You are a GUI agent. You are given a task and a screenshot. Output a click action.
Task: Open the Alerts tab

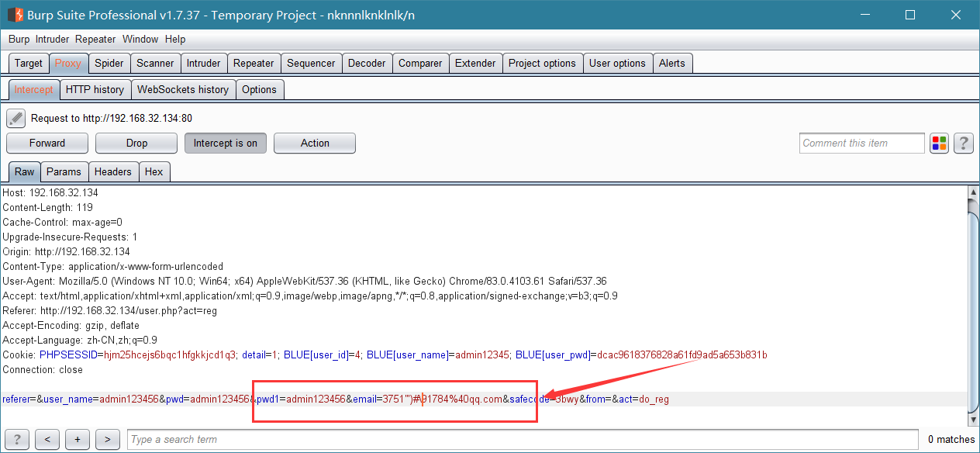pyautogui.click(x=672, y=64)
